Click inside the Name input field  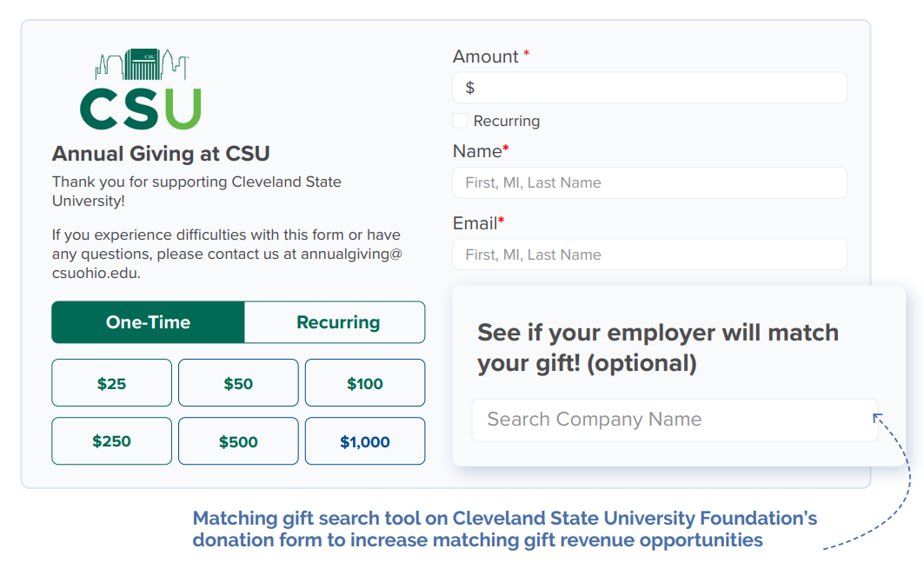pos(648,182)
